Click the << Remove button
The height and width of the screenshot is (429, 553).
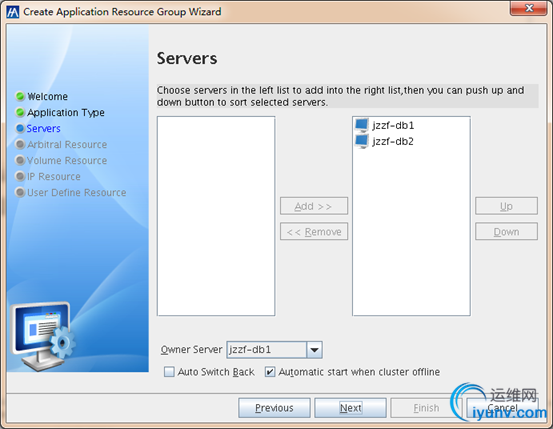point(314,231)
